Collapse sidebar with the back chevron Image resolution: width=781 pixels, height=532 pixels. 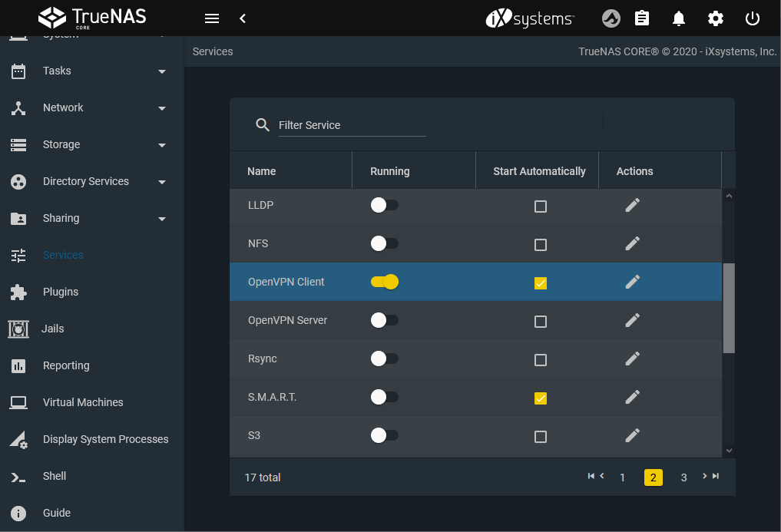(243, 18)
